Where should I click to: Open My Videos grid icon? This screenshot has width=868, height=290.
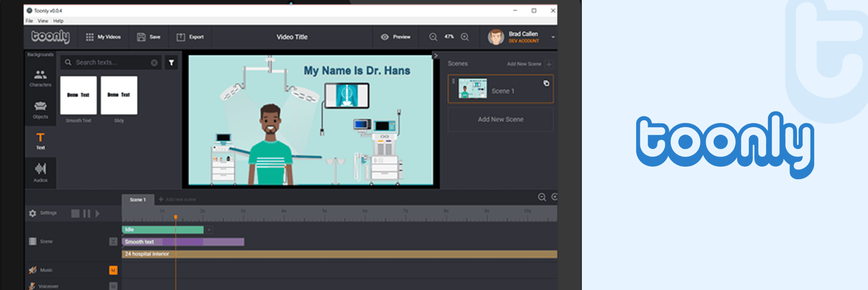[x=90, y=37]
